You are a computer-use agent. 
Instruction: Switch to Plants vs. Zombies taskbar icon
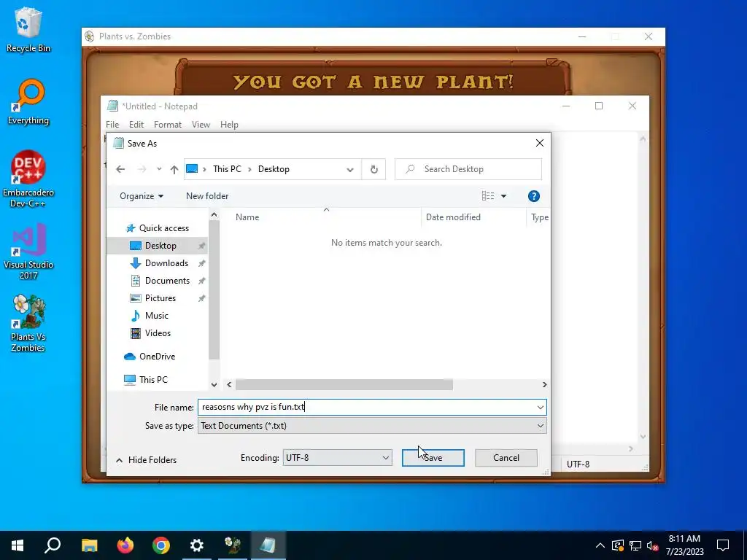(233, 545)
